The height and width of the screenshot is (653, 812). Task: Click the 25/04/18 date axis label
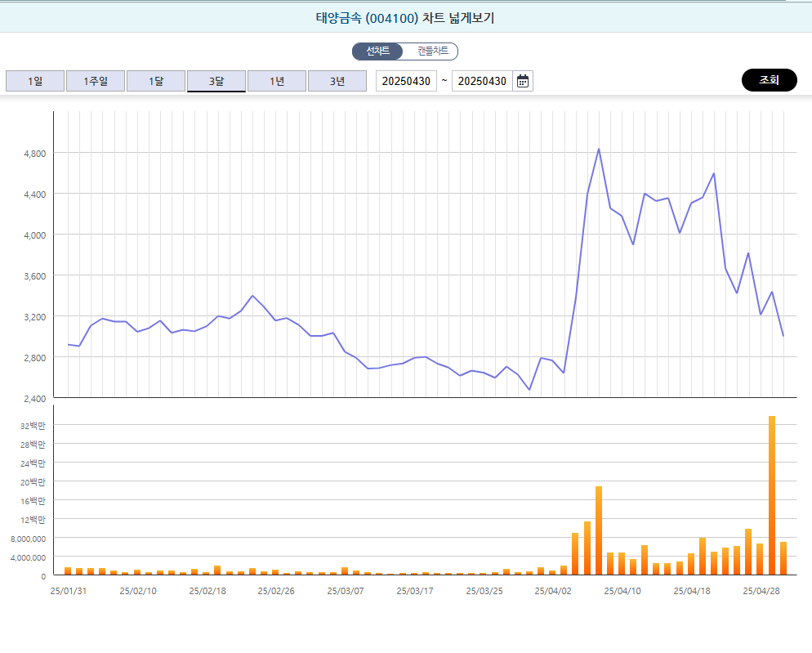692,591
